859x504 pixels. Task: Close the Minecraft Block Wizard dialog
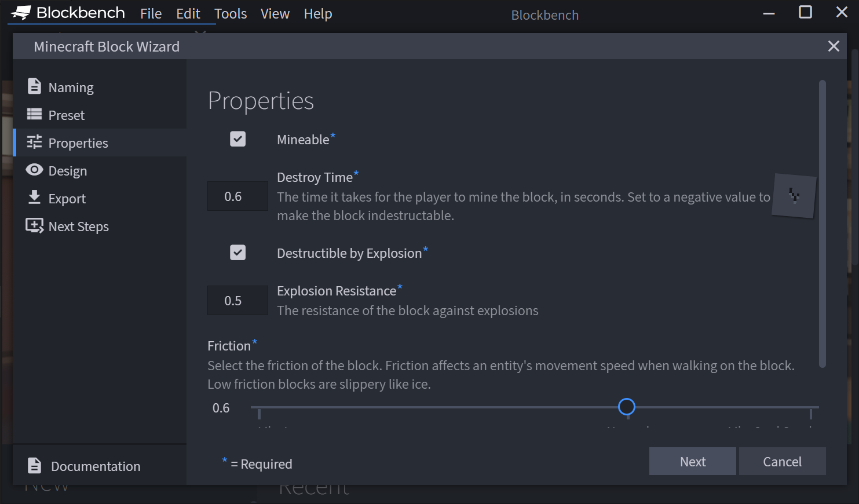tap(834, 46)
